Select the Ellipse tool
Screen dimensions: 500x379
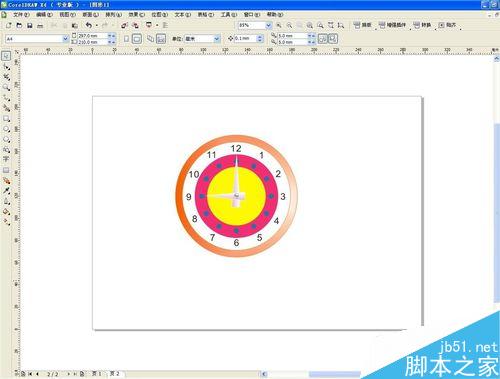pos(6,129)
